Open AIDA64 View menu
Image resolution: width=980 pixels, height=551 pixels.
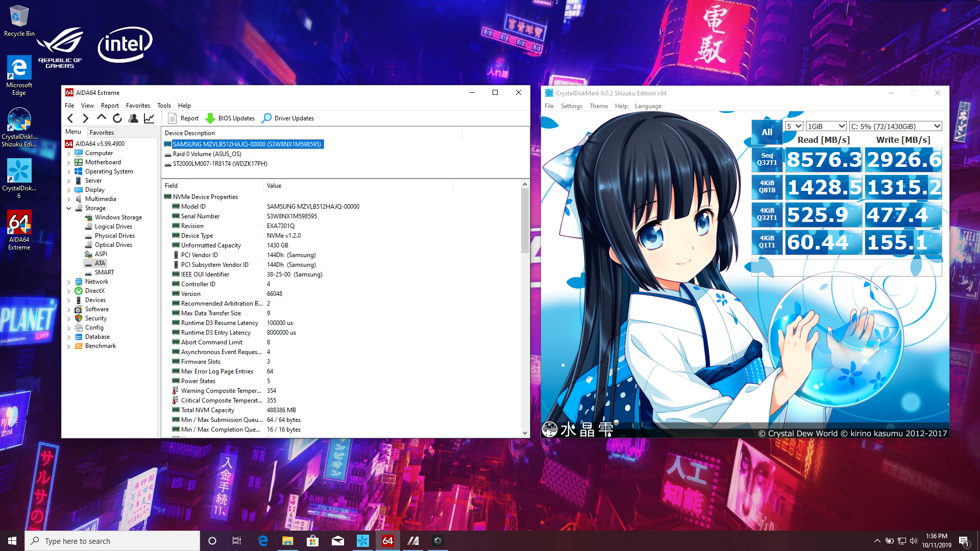pos(87,106)
